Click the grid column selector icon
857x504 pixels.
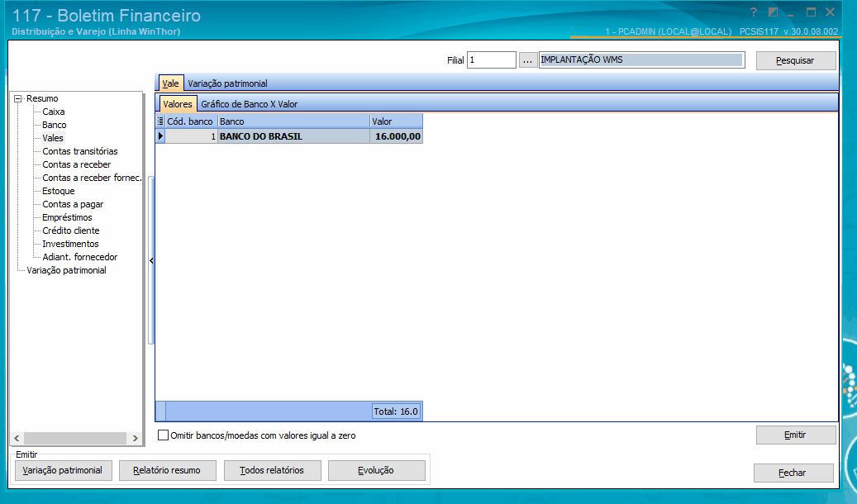click(160, 121)
